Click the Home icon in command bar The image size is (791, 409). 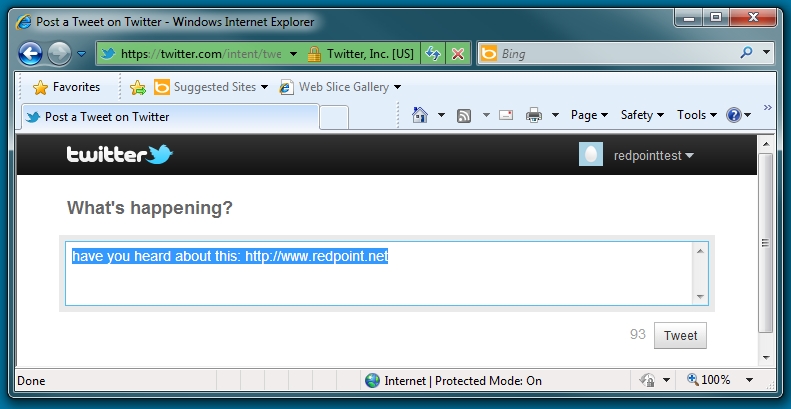[421, 115]
